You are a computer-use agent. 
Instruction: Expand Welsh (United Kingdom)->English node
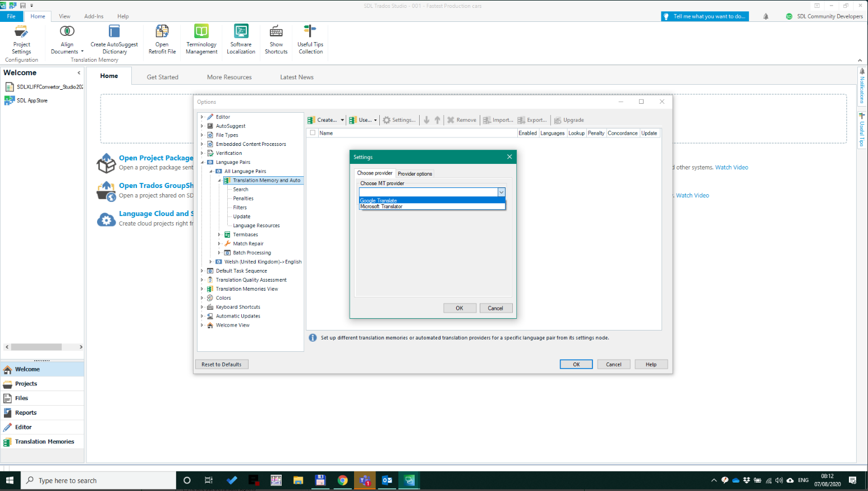click(211, 261)
